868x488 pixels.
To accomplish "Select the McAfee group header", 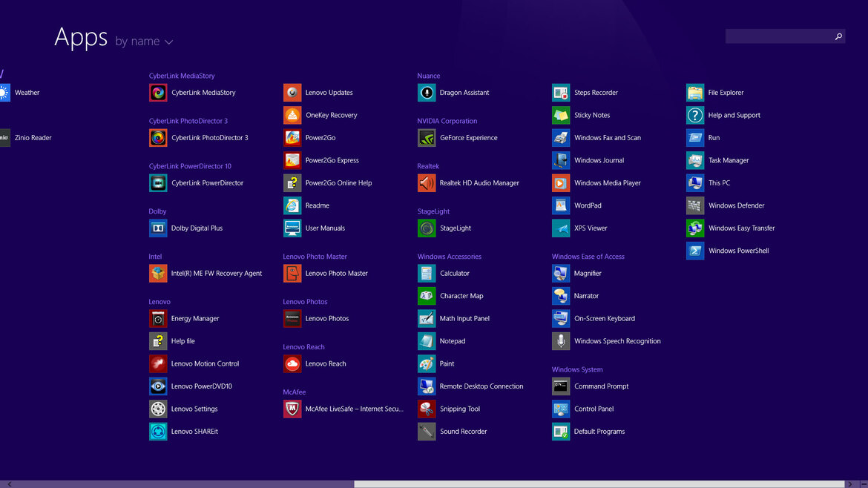I will (x=295, y=392).
